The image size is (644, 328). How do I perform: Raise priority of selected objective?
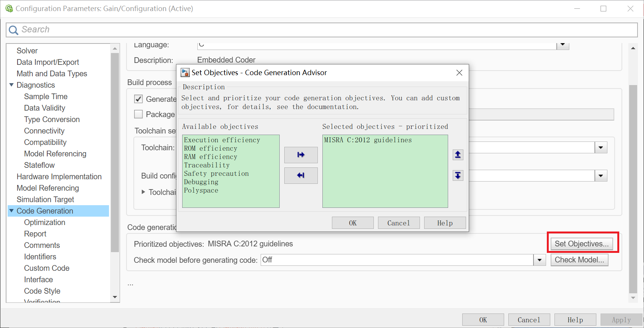click(458, 154)
